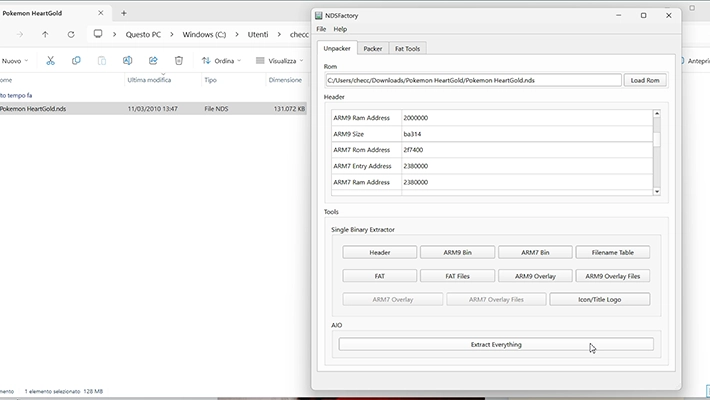Click the Windows (C:) breadcrumb
Viewport: 710px width, 400px height.
click(x=204, y=34)
